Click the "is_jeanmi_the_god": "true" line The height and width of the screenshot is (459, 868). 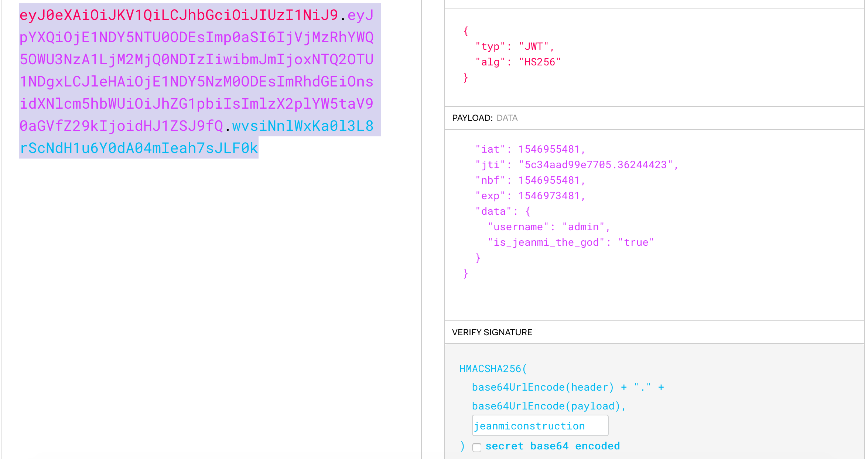pyautogui.click(x=571, y=242)
